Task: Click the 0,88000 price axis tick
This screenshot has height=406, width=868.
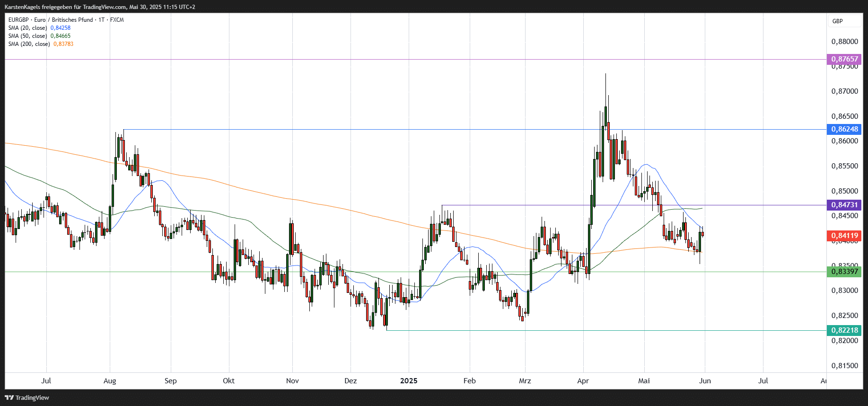Action: (x=844, y=42)
